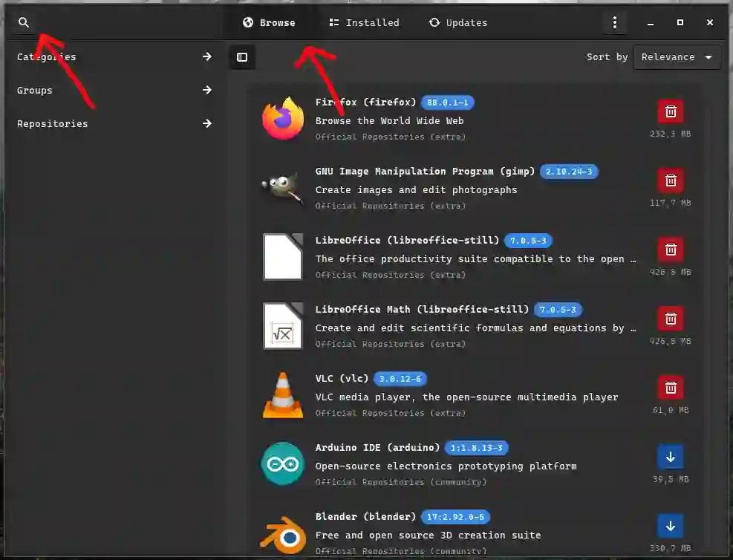
Task: Expand Categories in the sidebar
Action: point(114,56)
